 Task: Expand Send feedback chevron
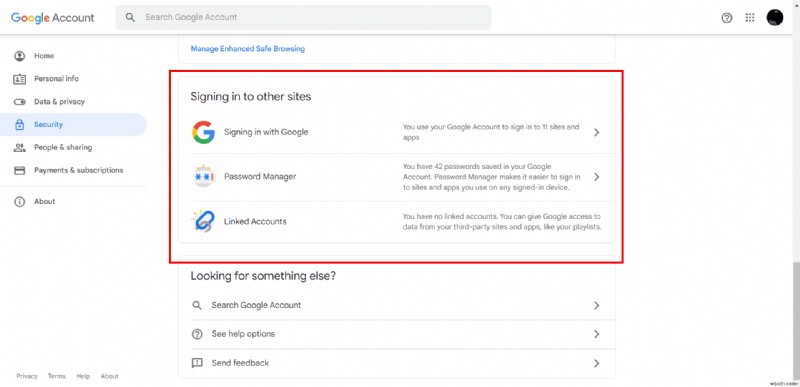click(x=597, y=364)
